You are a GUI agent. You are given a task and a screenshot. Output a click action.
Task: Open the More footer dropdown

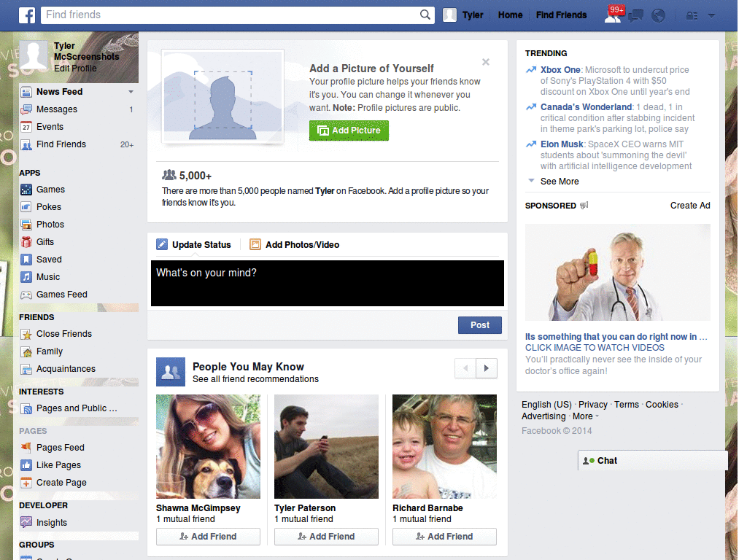pos(586,416)
